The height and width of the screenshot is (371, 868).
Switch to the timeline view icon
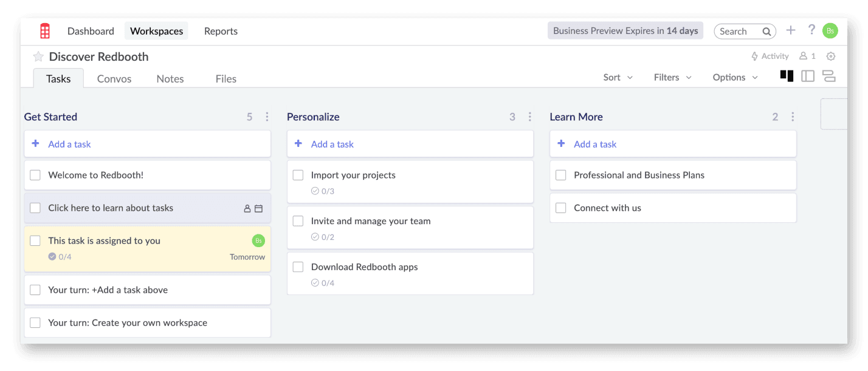(828, 76)
